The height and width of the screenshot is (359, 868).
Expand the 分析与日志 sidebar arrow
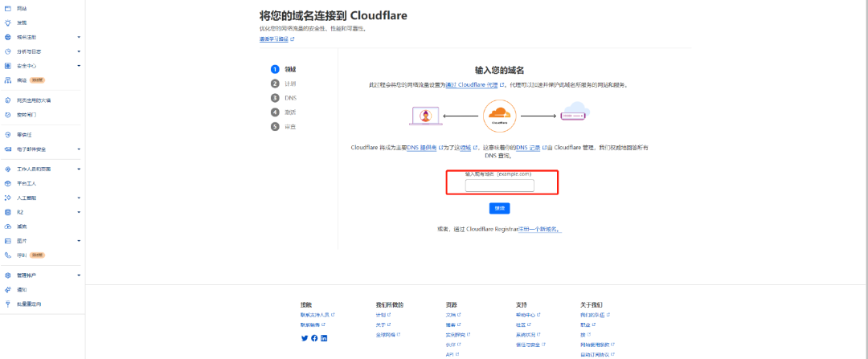[x=79, y=51]
